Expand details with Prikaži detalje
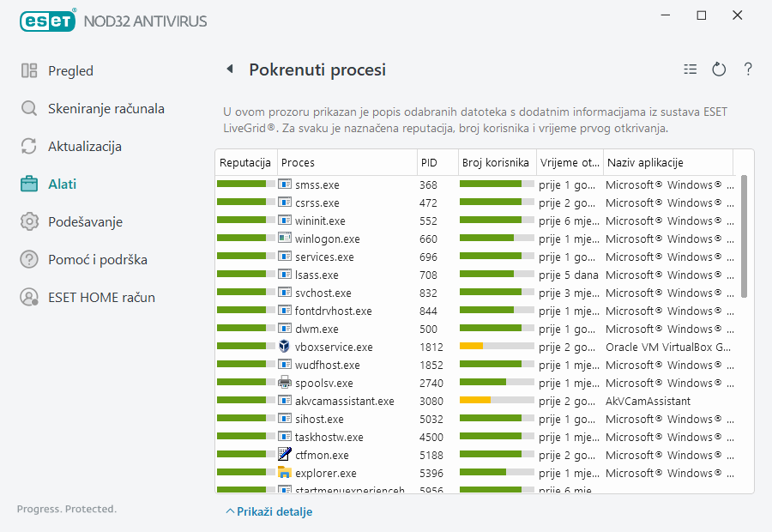 268,511
